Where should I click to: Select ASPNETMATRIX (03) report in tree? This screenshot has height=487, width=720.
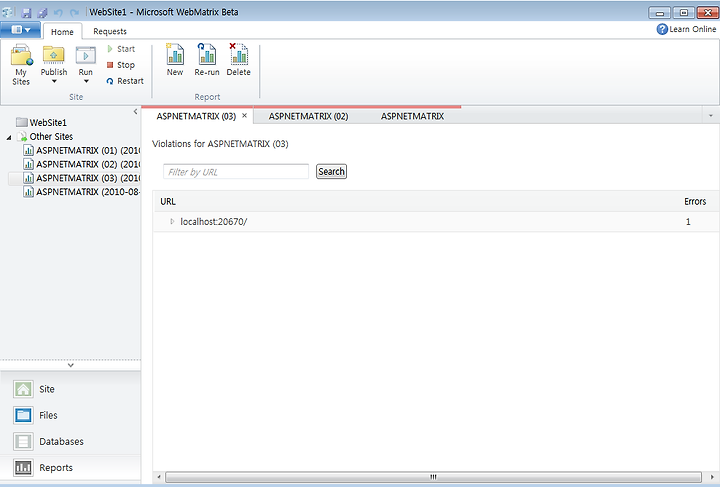point(82,178)
